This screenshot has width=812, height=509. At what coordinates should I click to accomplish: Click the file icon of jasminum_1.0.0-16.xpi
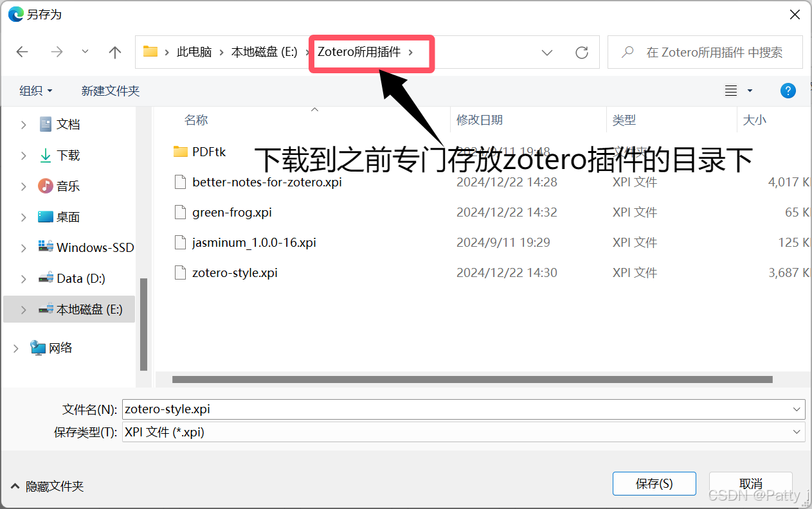pos(180,242)
